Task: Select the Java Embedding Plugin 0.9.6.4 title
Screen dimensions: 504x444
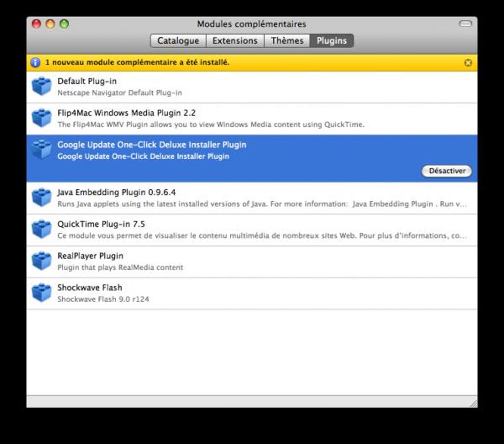Action: [116, 192]
